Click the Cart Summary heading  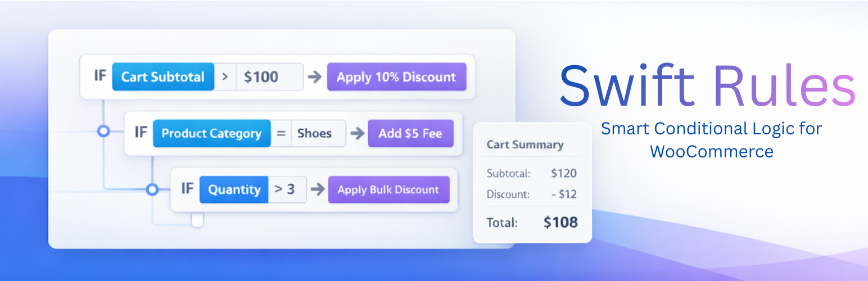525,144
